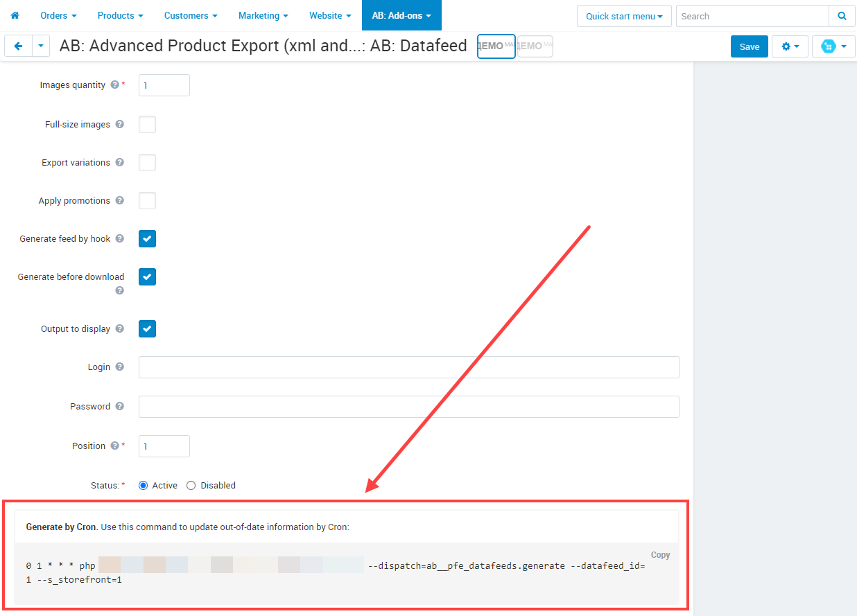Viewport: 857px width, 616px height.
Task: Open the Quick start menu dropdown
Action: click(x=623, y=15)
